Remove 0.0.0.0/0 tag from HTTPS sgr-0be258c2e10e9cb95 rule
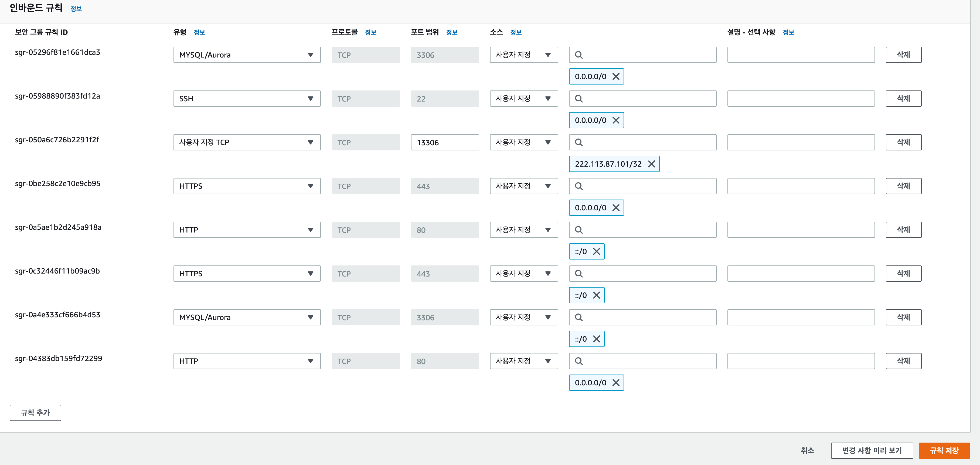This screenshot has height=465, width=980. click(615, 208)
